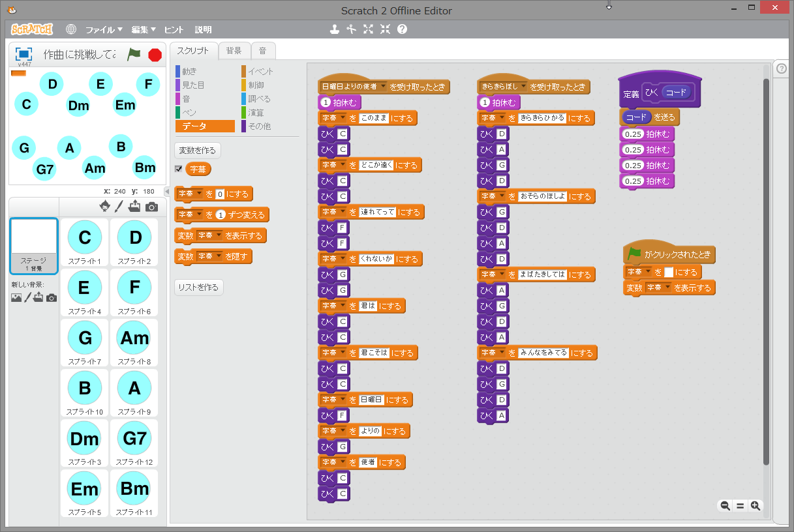The image size is (794, 532).
Task: Collapse the stage with the small arrow
Action: tap(166, 192)
